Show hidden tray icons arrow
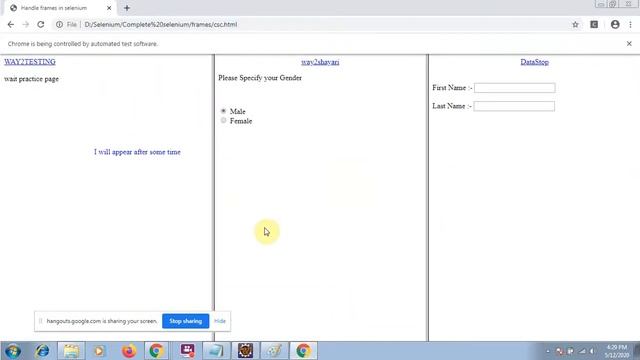The height and width of the screenshot is (360, 640). (547, 351)
